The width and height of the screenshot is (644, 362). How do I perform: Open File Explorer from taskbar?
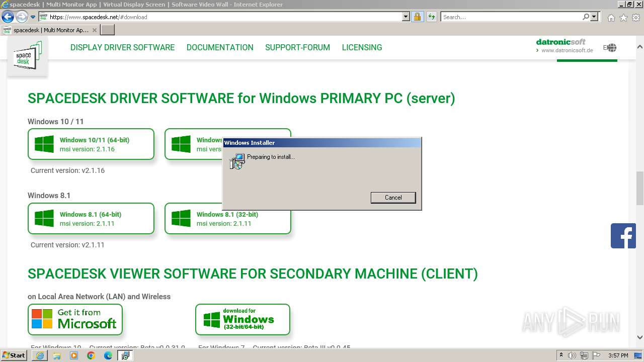(57, 355)
